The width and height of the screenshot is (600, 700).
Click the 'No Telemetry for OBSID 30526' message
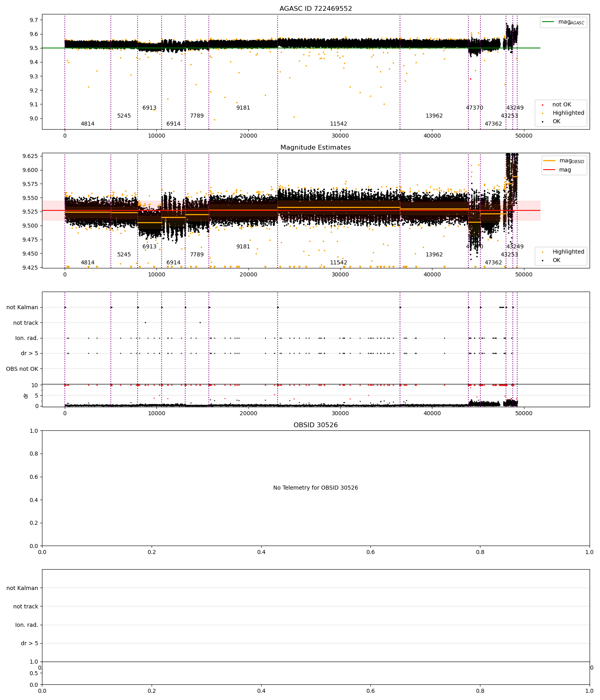[316, 488]
